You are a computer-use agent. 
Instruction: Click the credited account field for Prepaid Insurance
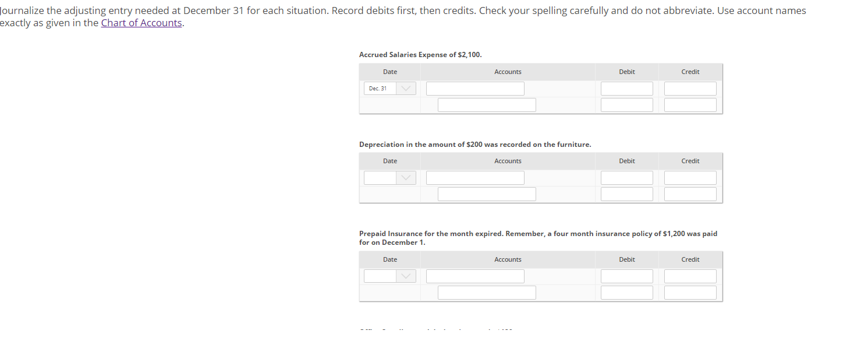click(x=486, y=292)
